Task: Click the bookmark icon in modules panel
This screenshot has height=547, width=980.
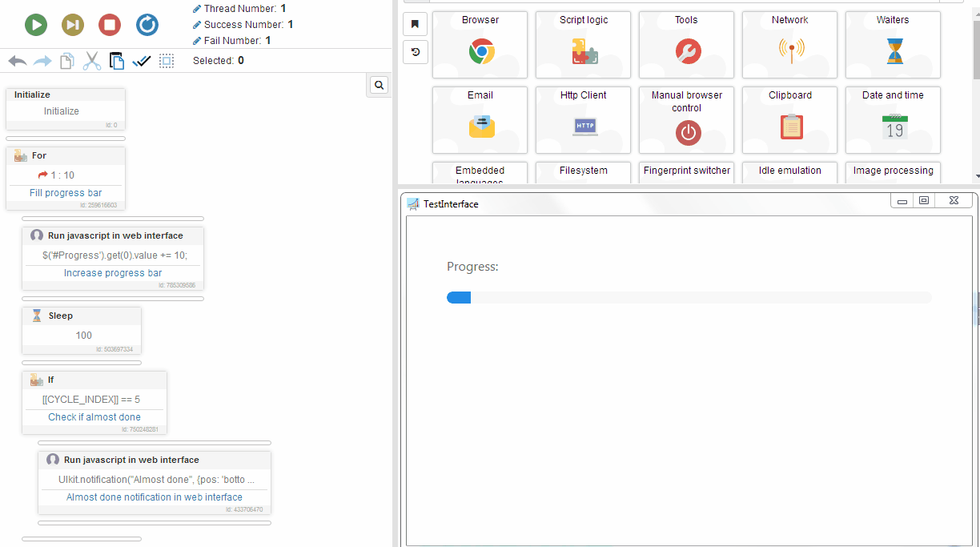Action: (415, 24)
